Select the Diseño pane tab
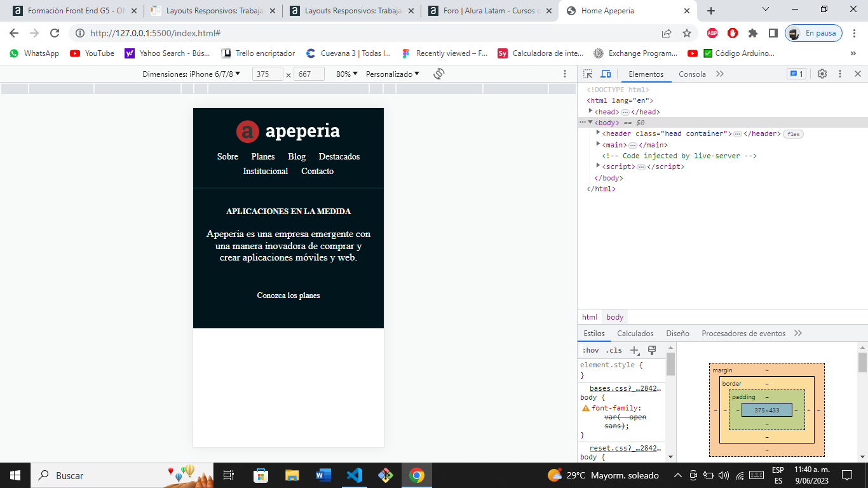 (677, 334)
